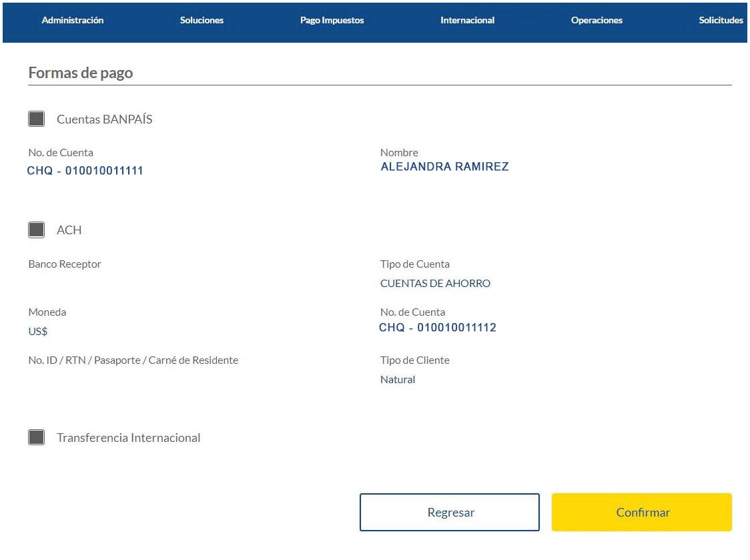Click the Natural client type value
This screenshot has height=560, width=750.
398,380
